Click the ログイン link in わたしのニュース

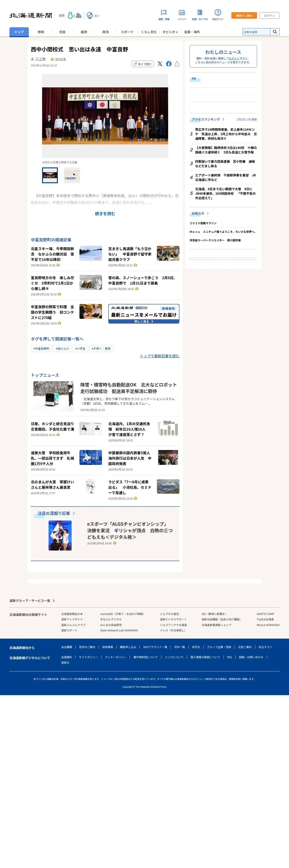(234, 58)
